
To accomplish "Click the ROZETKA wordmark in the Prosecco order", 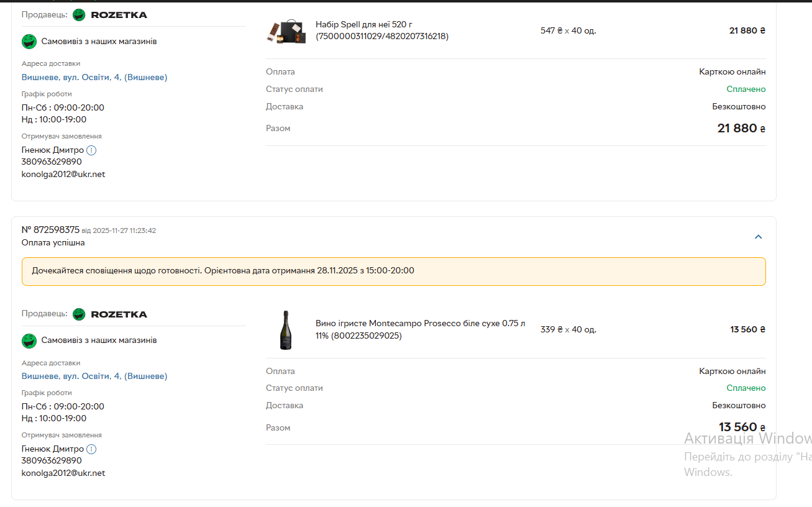I will pyautogui.click(x=119, y=314).
